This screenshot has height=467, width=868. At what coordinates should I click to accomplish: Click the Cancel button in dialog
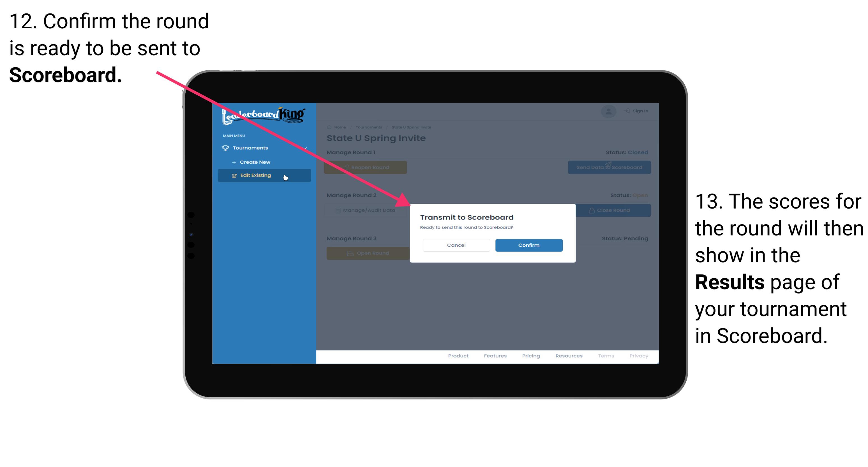point(456,244)
